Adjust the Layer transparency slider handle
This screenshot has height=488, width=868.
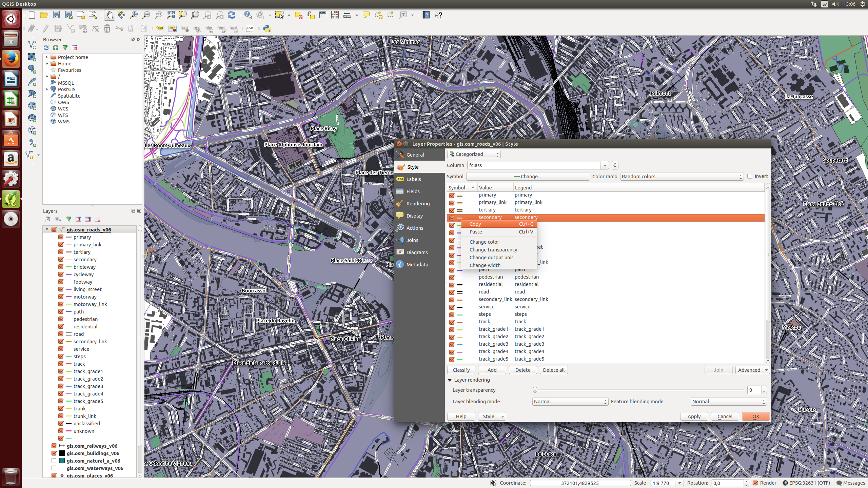click(x=535, y=390)
